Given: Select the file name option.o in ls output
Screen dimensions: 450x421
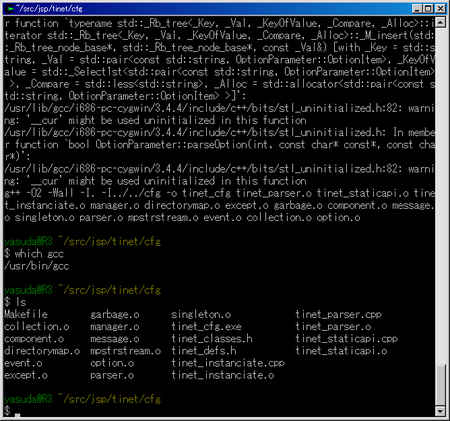Looking at the screenshot, I should (112, 363).
